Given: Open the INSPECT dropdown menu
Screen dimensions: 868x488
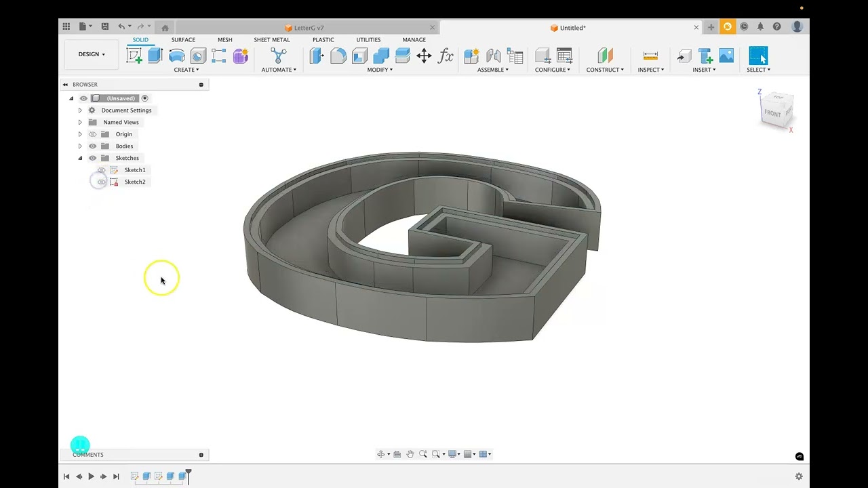Looking at the screenshot, I should [651, 70].
